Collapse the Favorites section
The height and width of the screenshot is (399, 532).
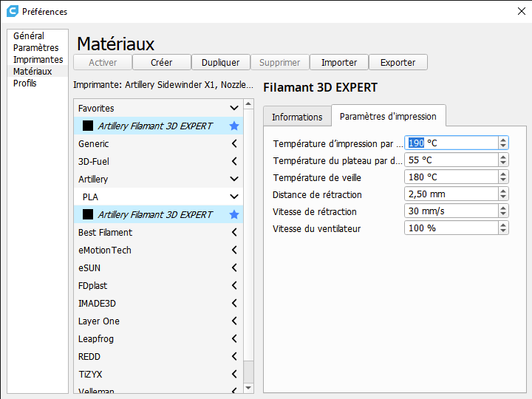point(234,108)
